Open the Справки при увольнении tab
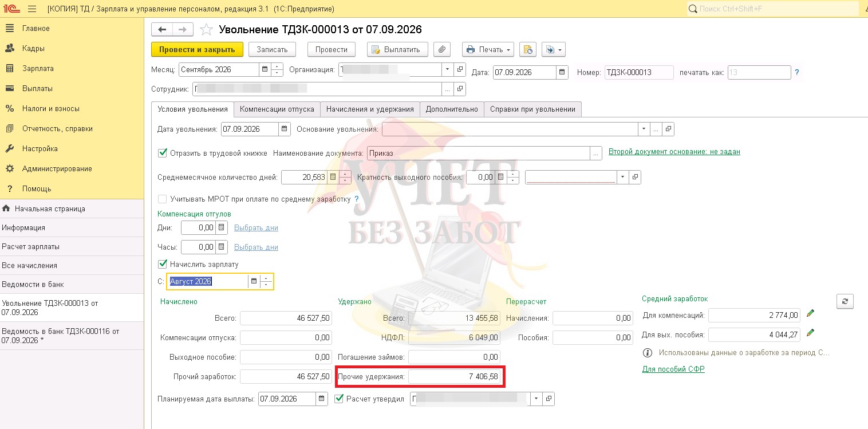 (x=532, y=109)
